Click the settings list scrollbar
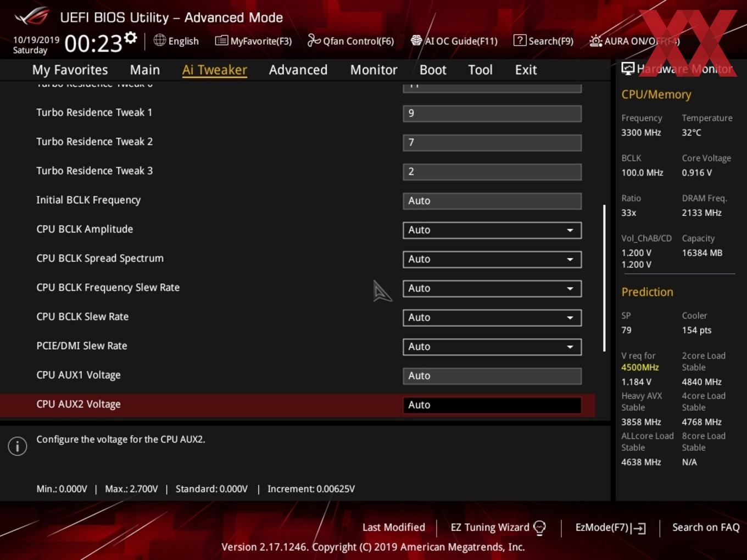Viewport: 747px width, 560px height. pos(604,278)
